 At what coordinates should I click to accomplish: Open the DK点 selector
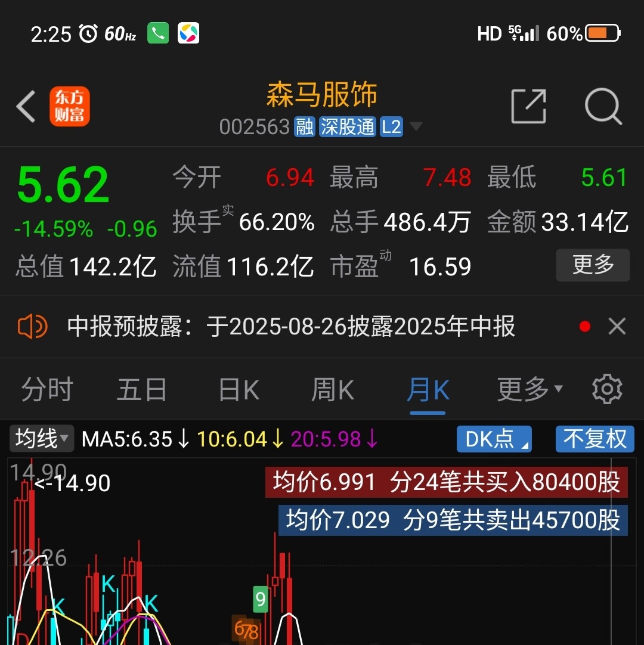[494, 439]
